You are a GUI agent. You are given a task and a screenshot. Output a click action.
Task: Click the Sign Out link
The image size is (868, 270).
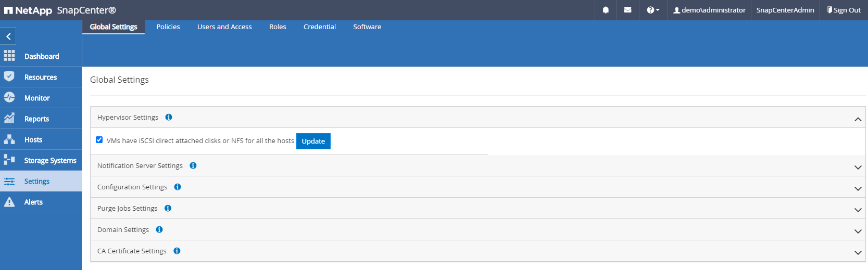point(844,10)
